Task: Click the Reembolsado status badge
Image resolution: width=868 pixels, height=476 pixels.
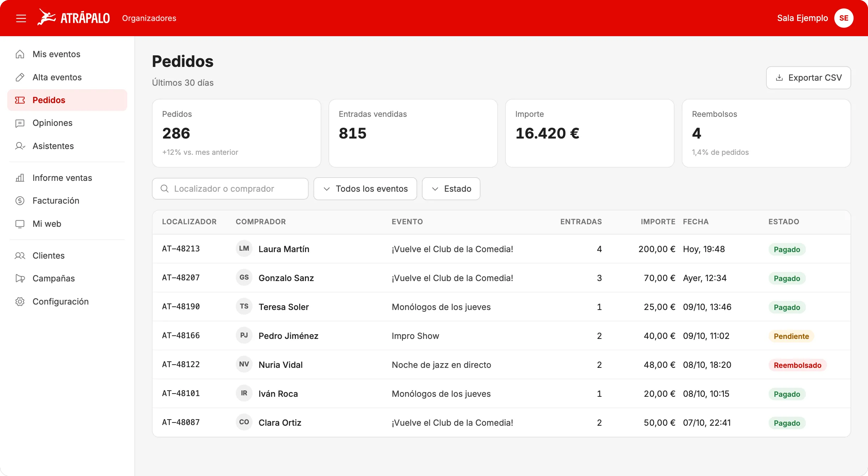Action: 797,365
